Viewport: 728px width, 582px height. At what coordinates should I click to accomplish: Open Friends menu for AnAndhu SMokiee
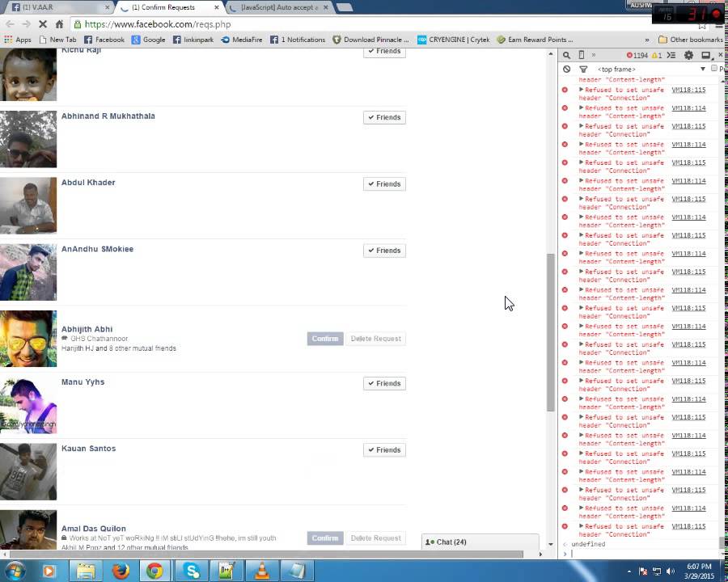click(384, 251)
